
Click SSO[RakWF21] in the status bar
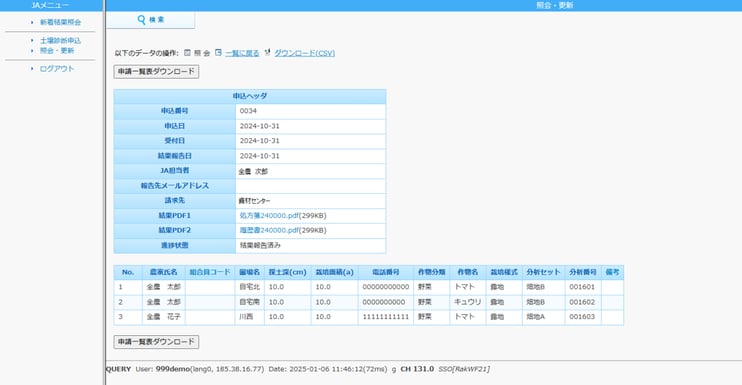point(464,369)
